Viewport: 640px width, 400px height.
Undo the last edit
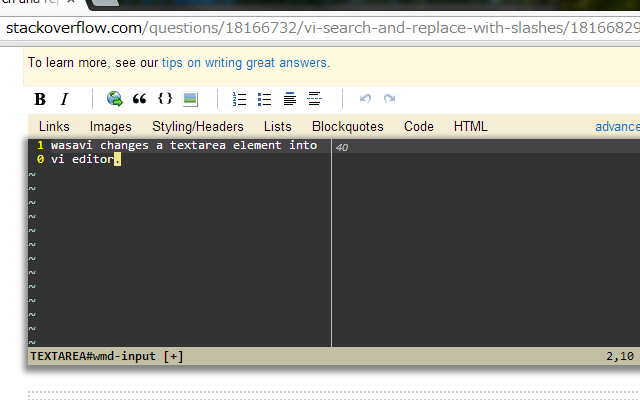tap(365, 98)
